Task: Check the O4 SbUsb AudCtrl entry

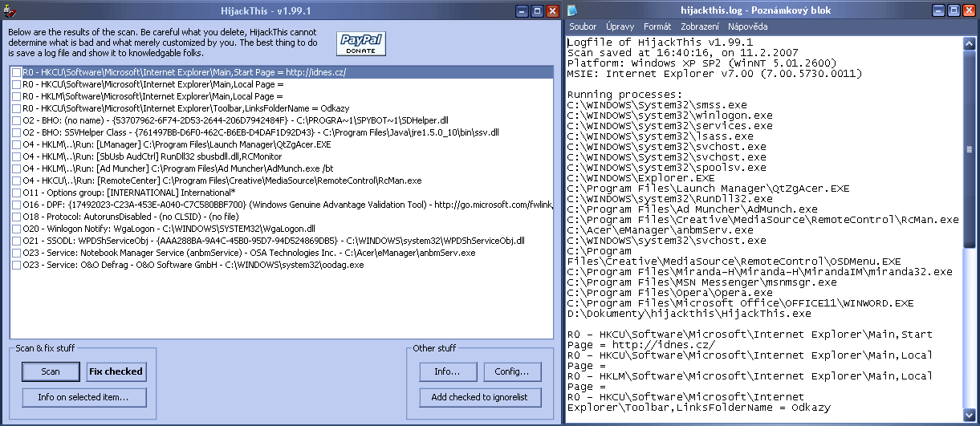Action: (17, 156)
